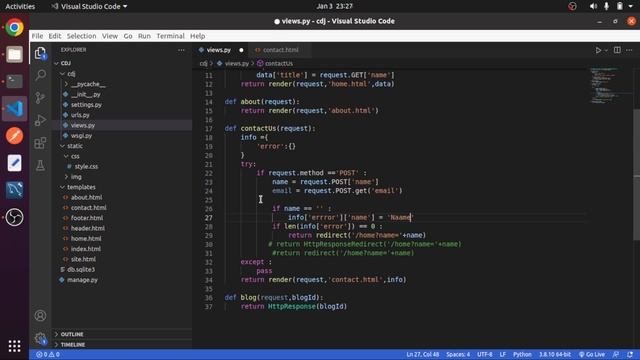Click the feedback icon in status bar
Image resolution: width=640 pixels, height=360 pixels.
pyautogui.click(x=616, y=354)
